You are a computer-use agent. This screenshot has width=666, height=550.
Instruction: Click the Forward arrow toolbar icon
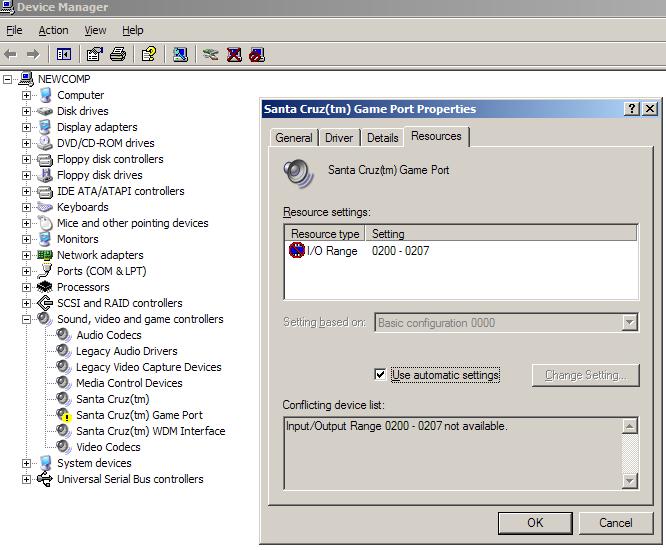tap(33, 54)
